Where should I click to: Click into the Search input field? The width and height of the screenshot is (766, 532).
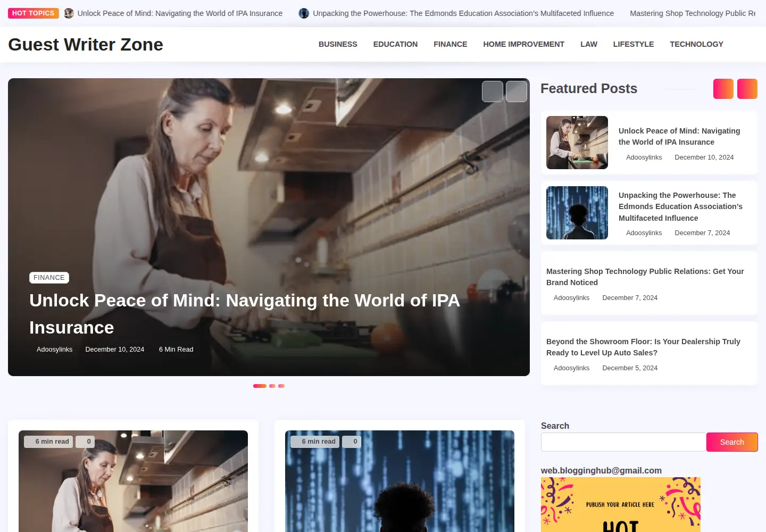tap(623, 442)
